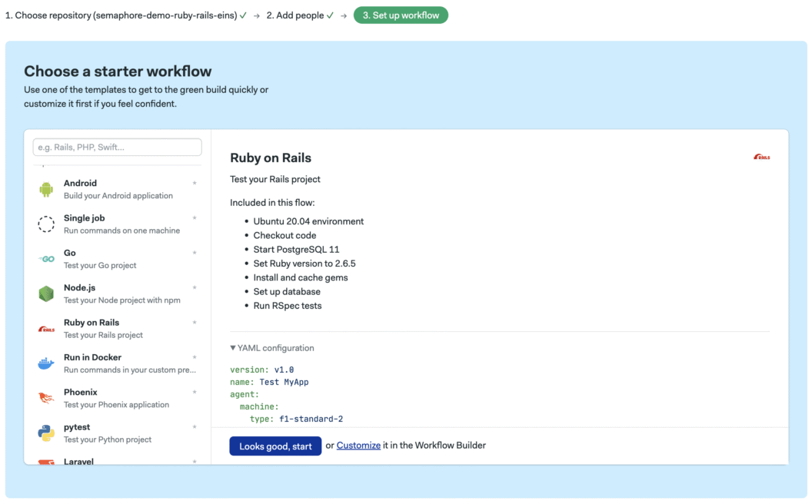
Task: Click the Go logo icon
Action: click(46, 259)
